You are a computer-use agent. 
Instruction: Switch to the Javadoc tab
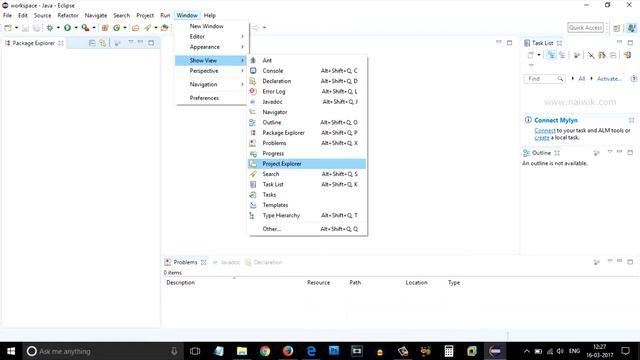(226, 262)
